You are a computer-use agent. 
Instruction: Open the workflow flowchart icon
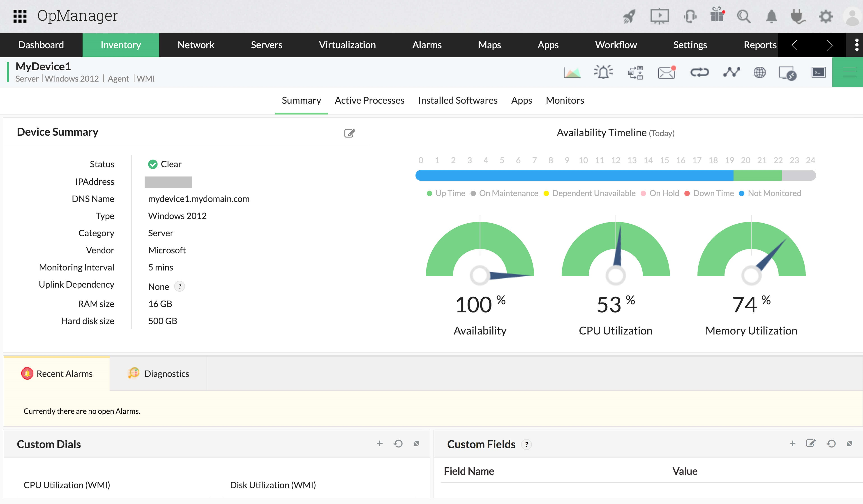[635, 72]
